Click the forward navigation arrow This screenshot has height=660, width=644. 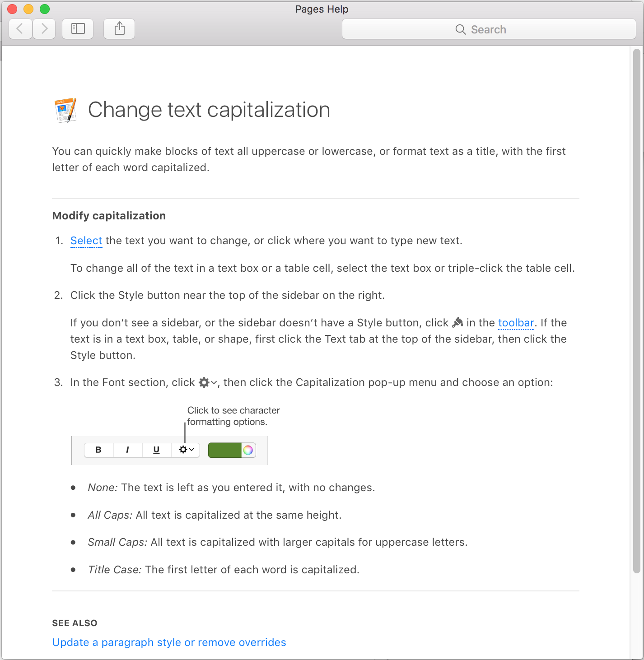click(x=44, y=29)
